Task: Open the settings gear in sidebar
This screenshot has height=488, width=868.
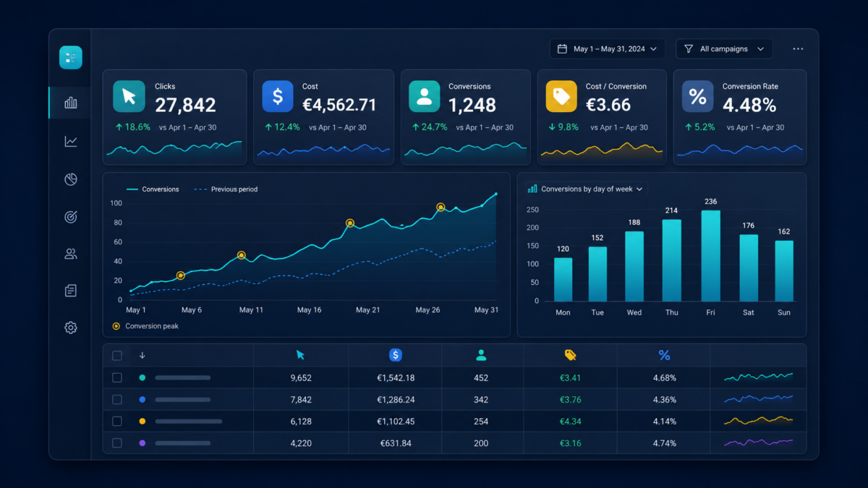Action: coord(70,328)
